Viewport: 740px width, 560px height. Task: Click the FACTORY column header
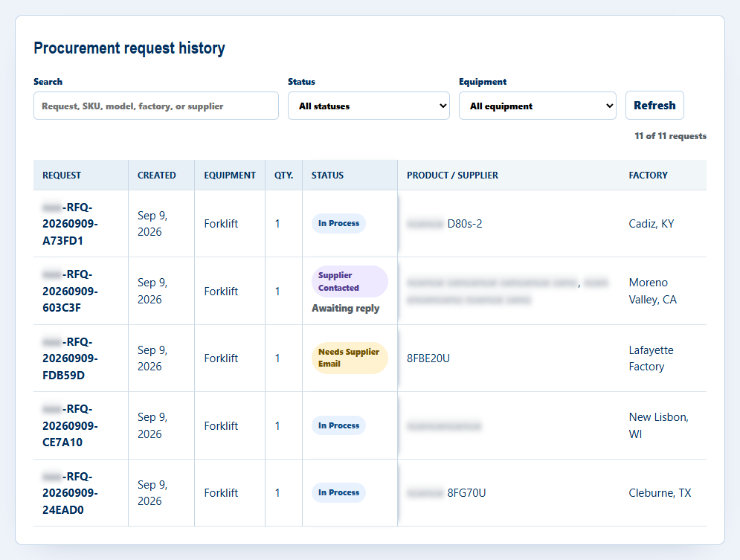pyautogui.click(x=648, y=175)
